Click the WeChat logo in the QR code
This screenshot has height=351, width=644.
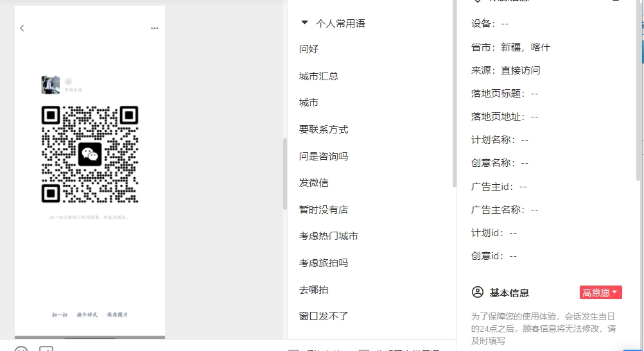coord(89,154)
